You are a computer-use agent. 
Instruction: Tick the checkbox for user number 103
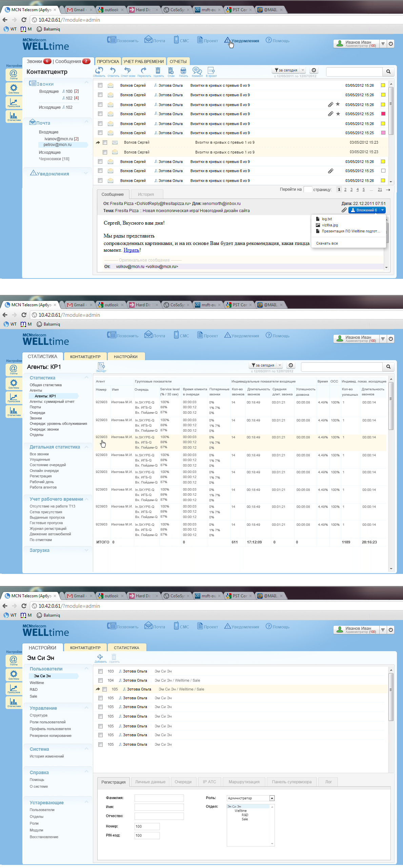click(x=100, y=671)
